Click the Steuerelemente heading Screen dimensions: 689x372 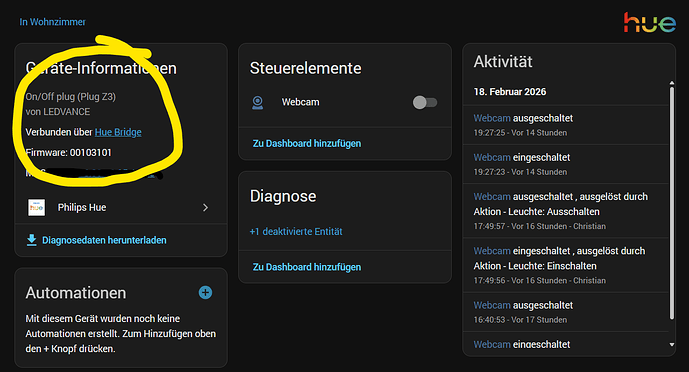[305, 68]
